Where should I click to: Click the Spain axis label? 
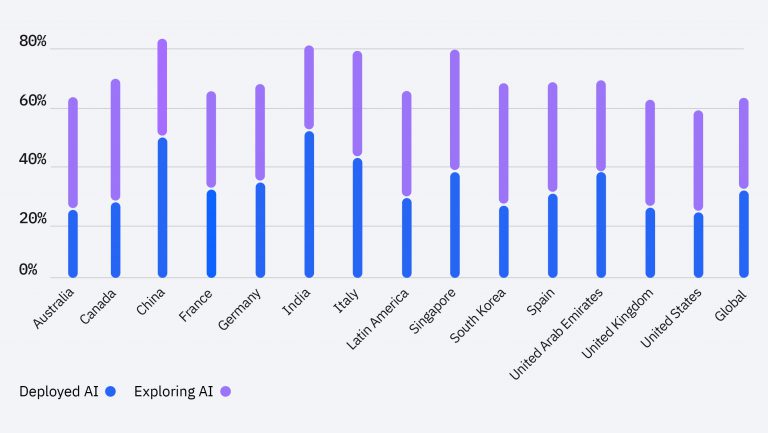coord(541,301)
